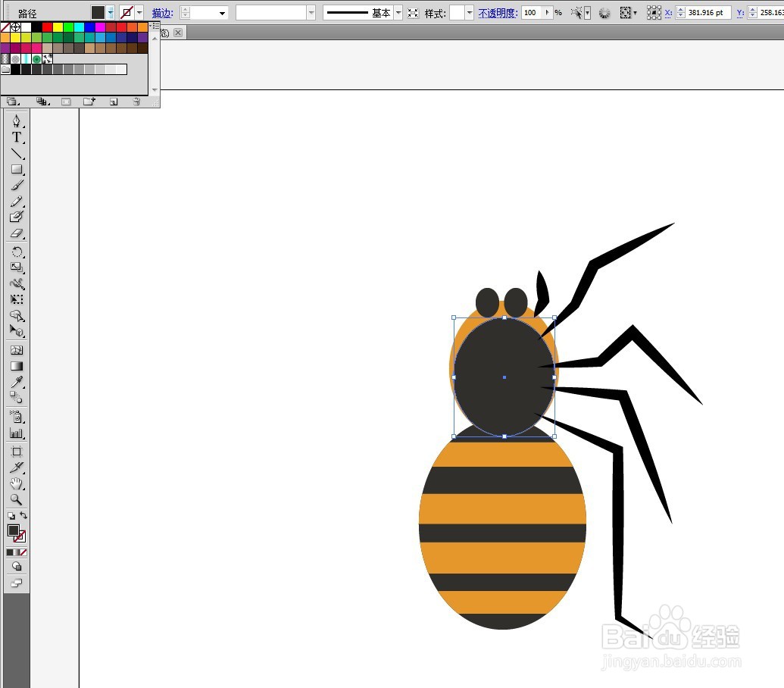Select the Paintbrush tool

point(17,186)
